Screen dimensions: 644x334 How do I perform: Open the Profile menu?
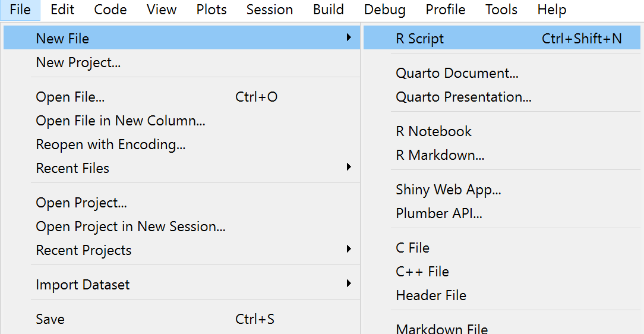(445, 10)
